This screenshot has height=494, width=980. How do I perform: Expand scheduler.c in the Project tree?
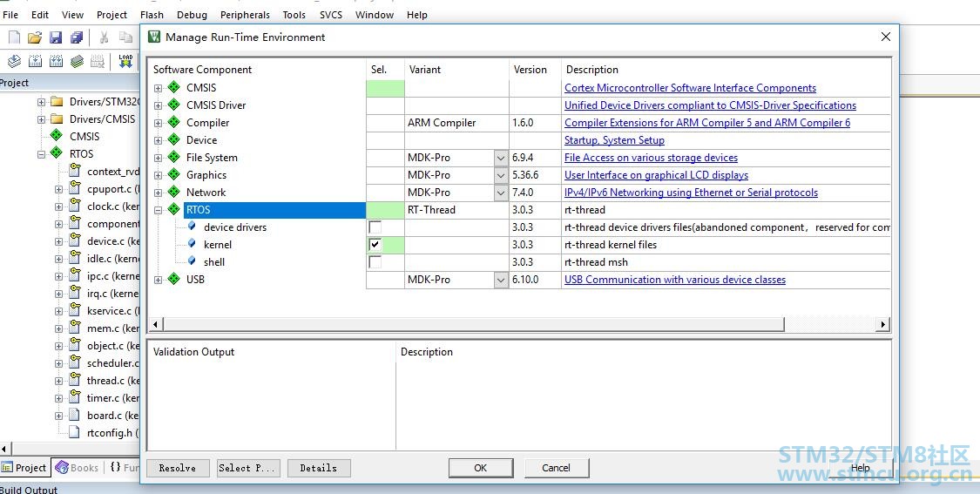pos(58,363)
